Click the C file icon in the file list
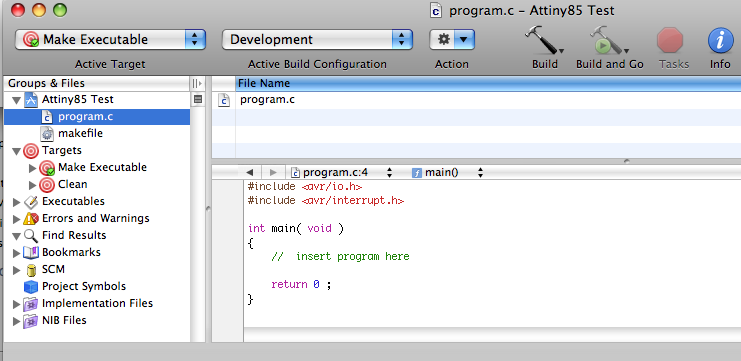 click(224, 100)
